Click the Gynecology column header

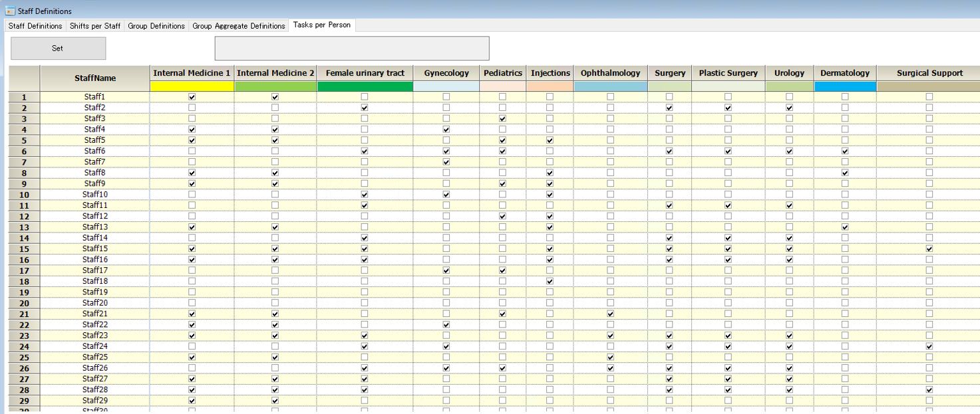(446, 73)
